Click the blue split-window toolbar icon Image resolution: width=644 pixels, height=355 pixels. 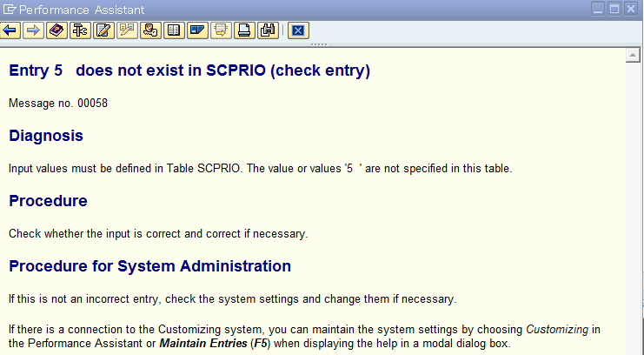pyautogui.click(x=197, y=30)
